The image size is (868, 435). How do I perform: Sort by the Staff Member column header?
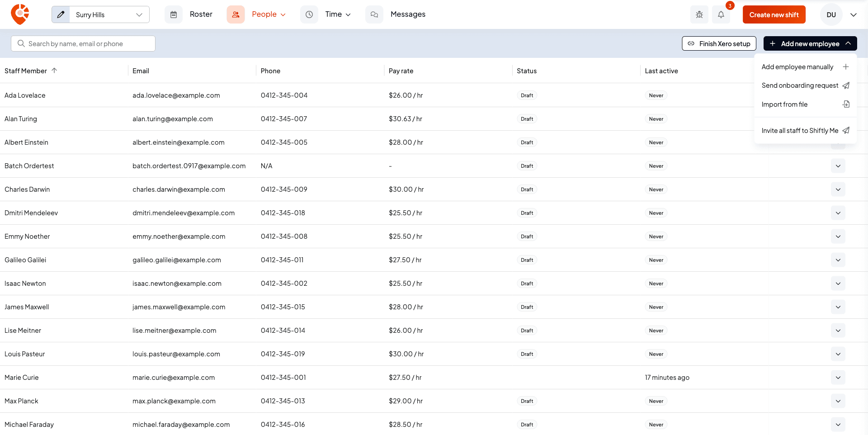[26, 71]
